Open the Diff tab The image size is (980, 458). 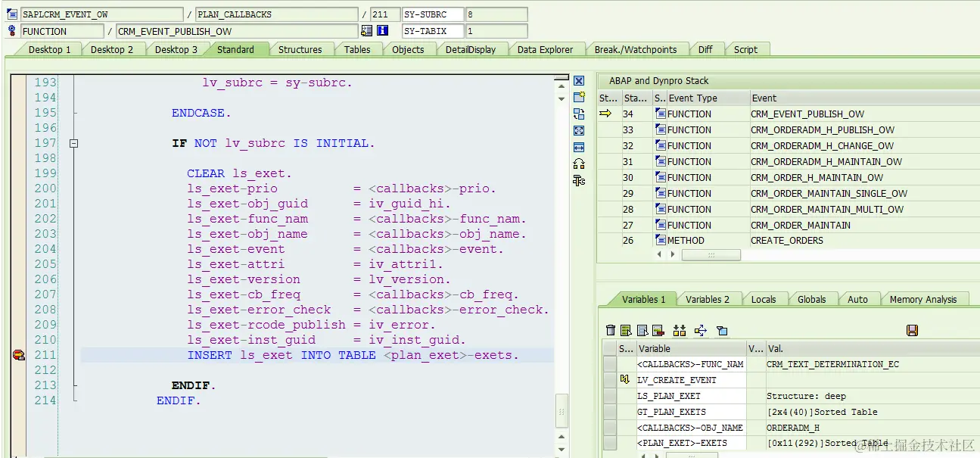click(705, 49)
